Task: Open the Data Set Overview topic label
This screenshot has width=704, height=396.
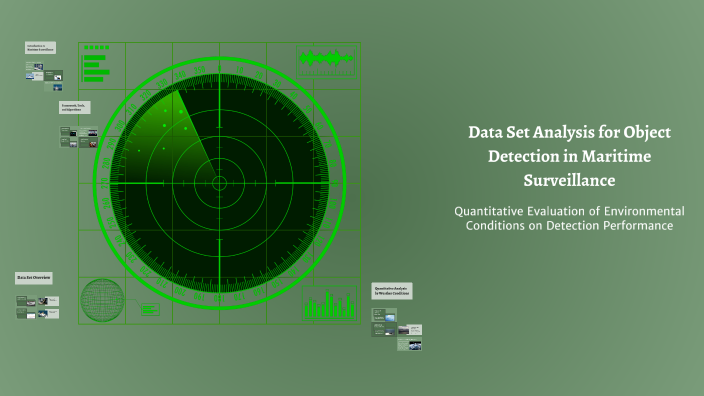Action: (34, 278)
